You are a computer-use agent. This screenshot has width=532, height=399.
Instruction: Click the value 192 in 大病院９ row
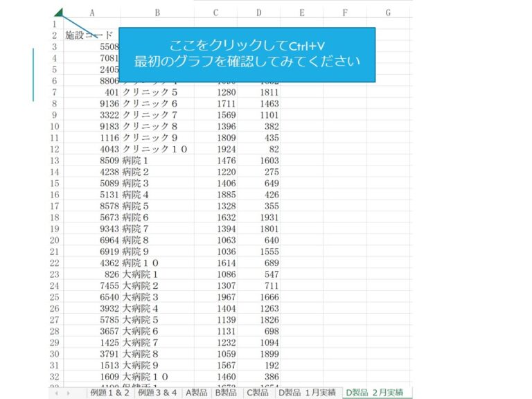[x=259, y=366]
